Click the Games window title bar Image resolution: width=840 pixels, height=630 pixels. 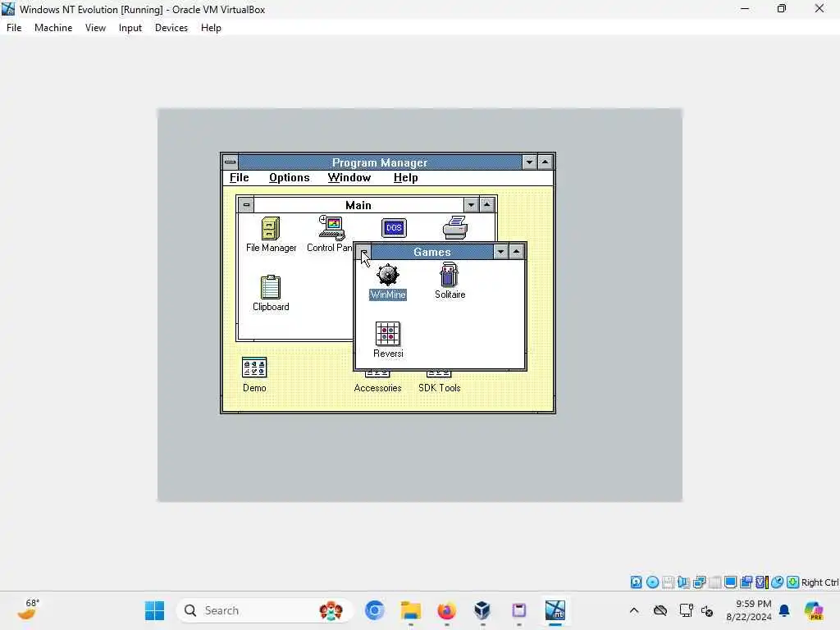click(x=431, y=252)
